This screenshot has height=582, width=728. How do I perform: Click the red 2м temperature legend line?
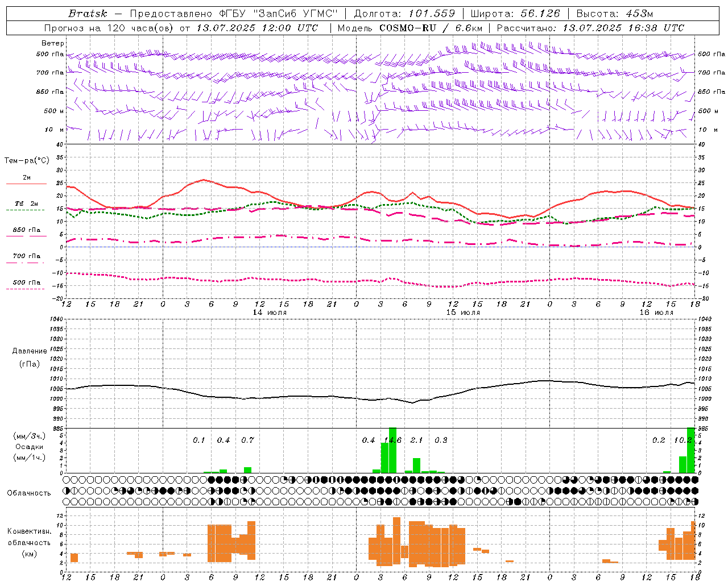[x=26, y=184]
